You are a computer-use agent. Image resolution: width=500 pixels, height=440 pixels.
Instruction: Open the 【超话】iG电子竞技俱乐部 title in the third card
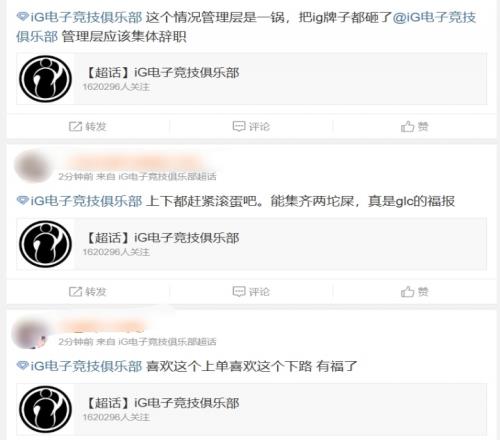tap(161, 403)
